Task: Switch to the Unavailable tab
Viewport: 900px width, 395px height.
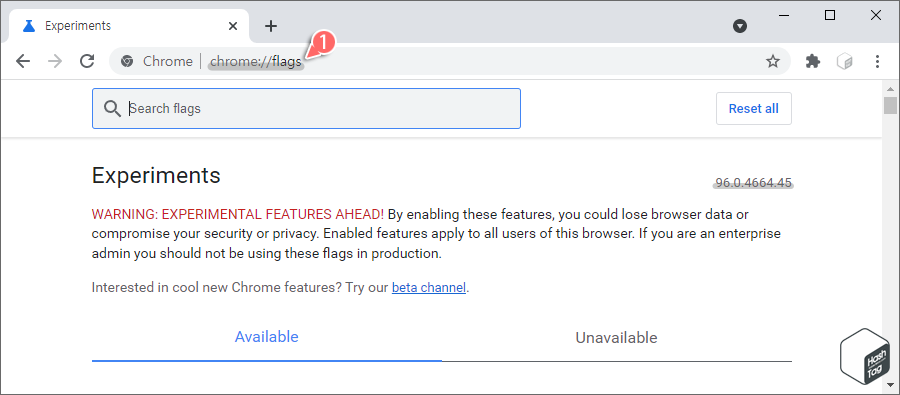Action: coord(616,338)
